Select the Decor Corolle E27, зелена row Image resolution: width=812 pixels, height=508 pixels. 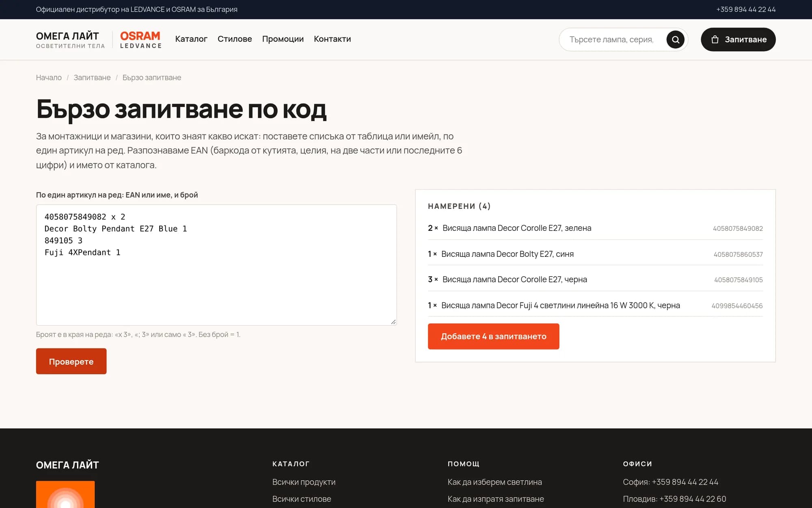(x=595, y=228)
